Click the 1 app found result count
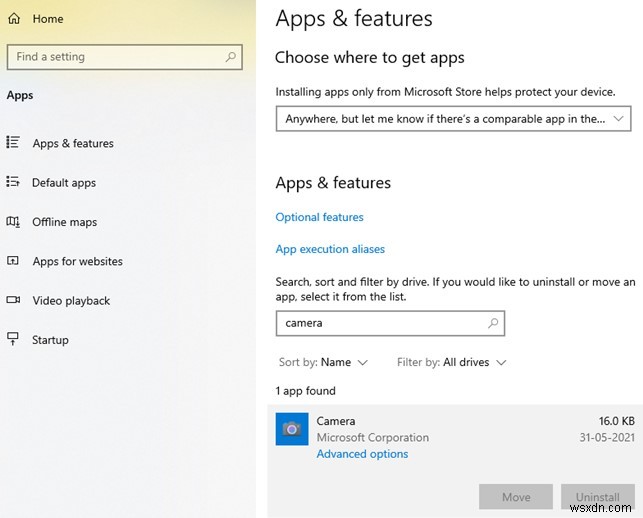Viewport: 643px width, 518px height. [306, 391]
